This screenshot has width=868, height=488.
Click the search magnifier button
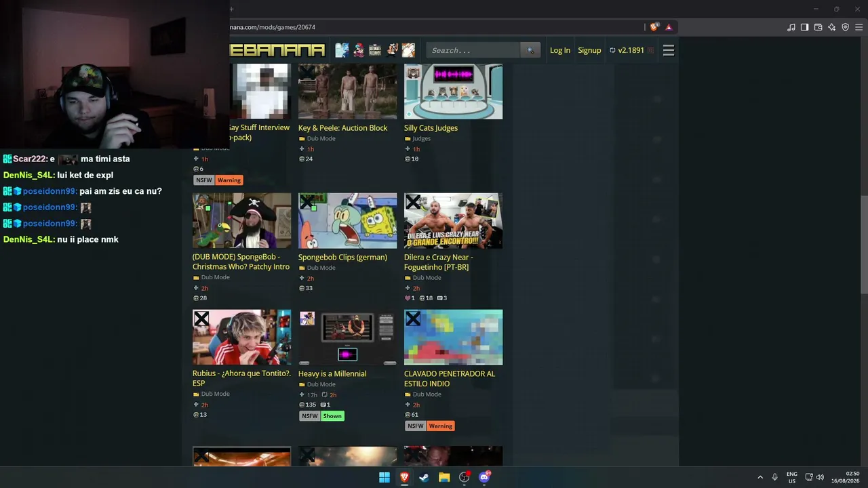click(x=530, y=50)
